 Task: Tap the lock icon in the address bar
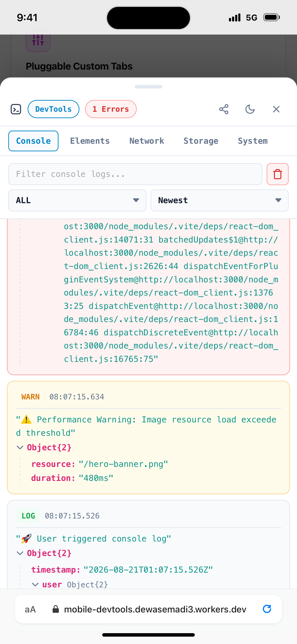(x=55, y=609)
